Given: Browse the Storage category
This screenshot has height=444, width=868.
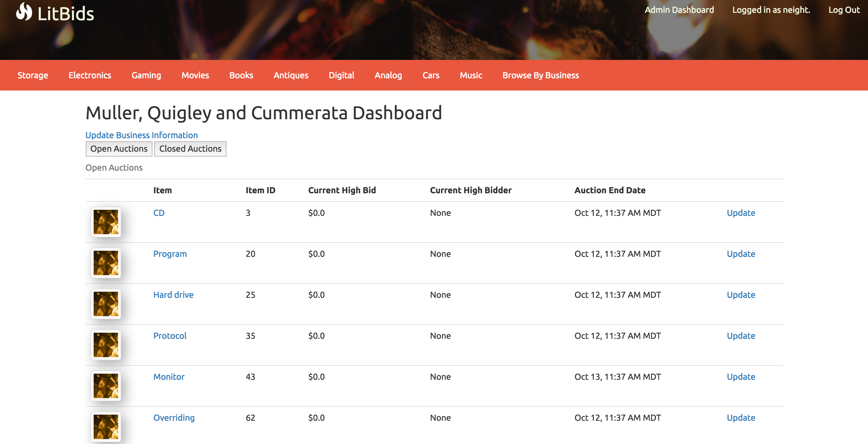Looking at the screenshot, I should (x=33, y=75).
